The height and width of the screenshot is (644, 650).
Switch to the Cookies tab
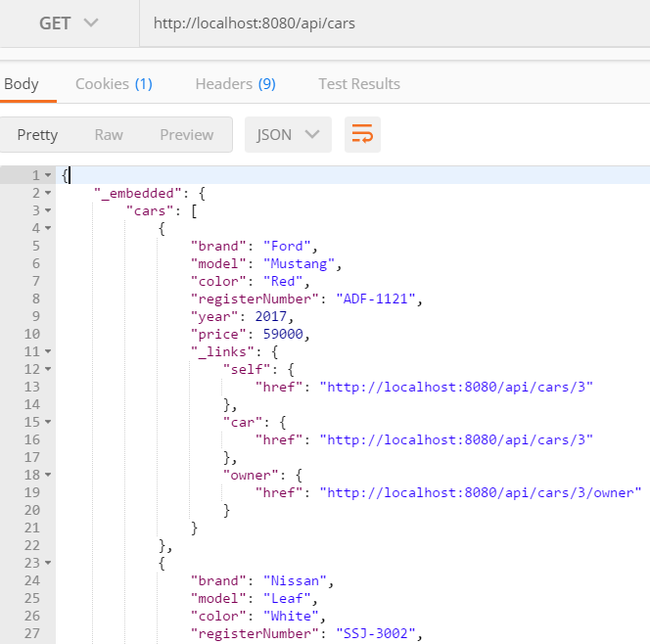point(114,84)
